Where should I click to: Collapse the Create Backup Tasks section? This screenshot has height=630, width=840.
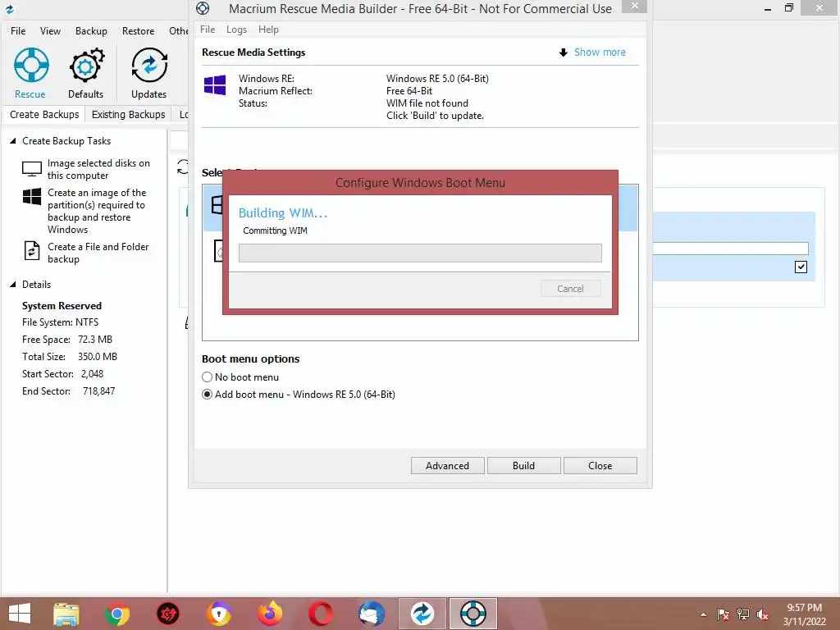point(13,141)
